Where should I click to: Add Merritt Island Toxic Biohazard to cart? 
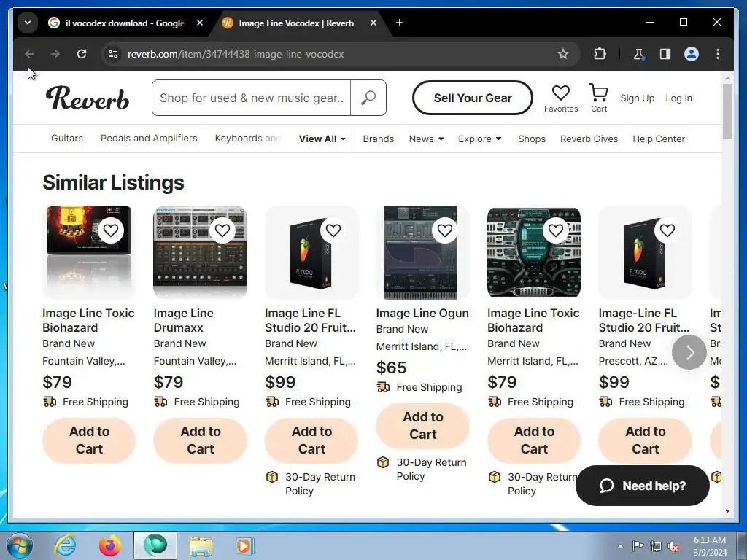(534, 440)
